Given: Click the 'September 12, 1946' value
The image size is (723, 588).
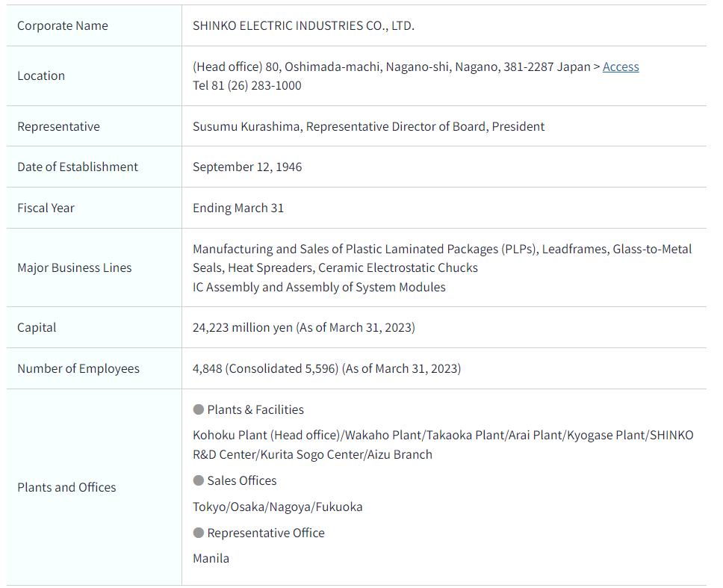Looking at the screenshot, I should pyautogui.click(x=247, y=167).
